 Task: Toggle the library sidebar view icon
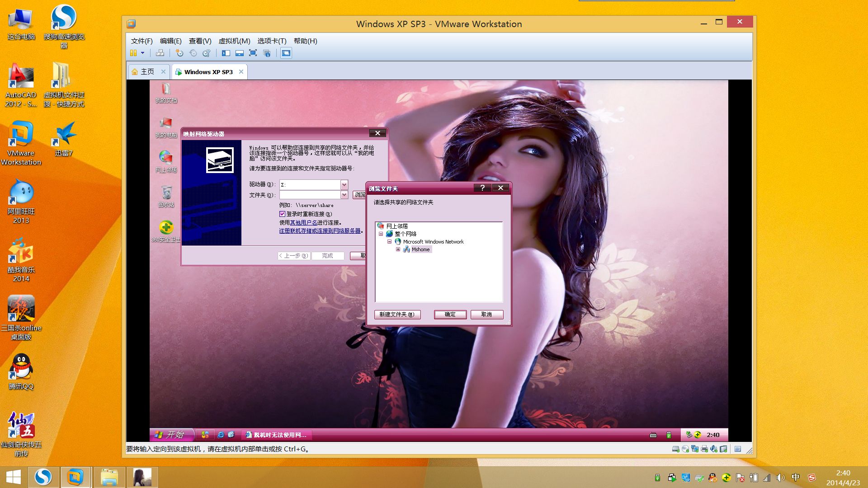coord(226,53)
